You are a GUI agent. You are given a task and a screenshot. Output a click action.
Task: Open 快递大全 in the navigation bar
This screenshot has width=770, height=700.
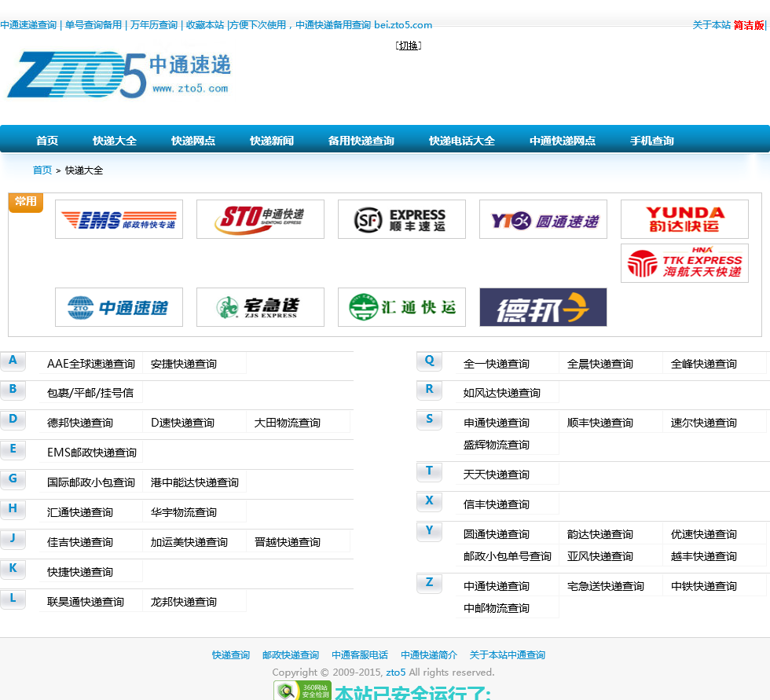(115, 141)
